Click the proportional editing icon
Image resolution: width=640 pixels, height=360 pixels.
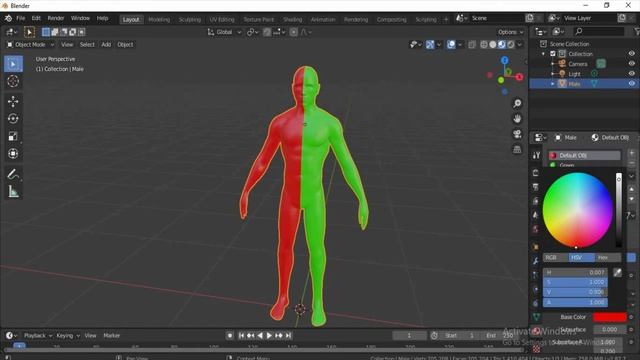pyautogui.click(x=293, y=32)
